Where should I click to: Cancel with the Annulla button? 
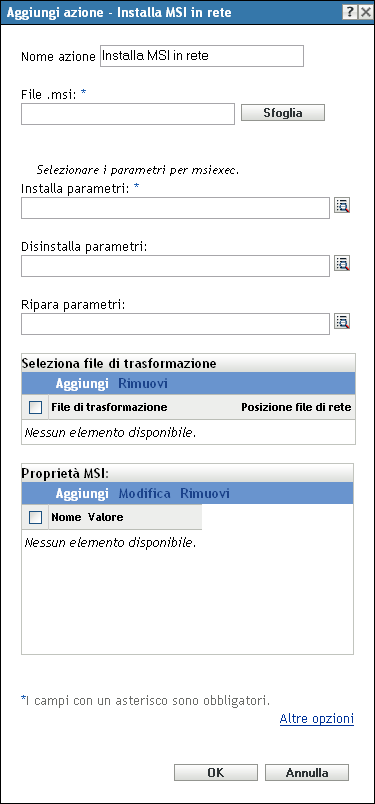point(307,773)
